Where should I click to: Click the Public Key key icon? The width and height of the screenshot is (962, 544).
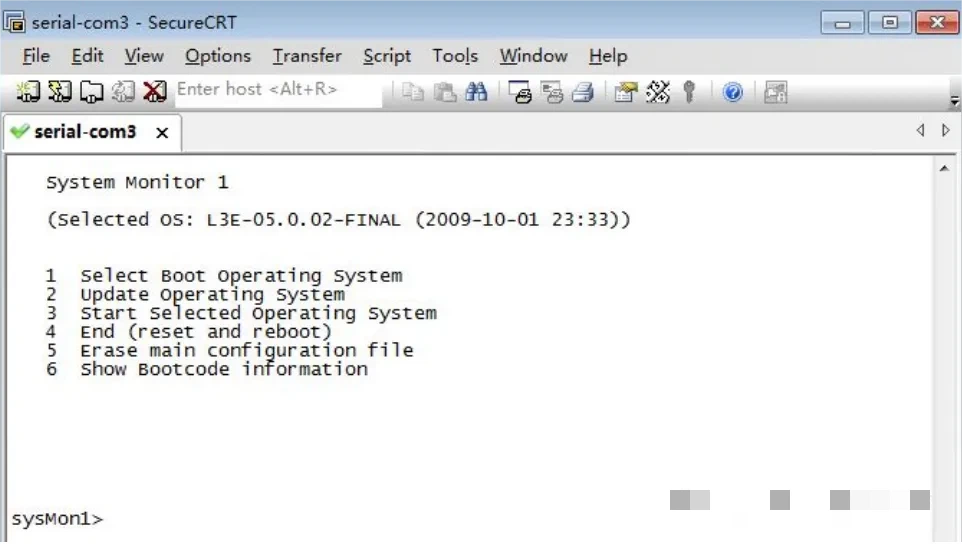[689, 92]
